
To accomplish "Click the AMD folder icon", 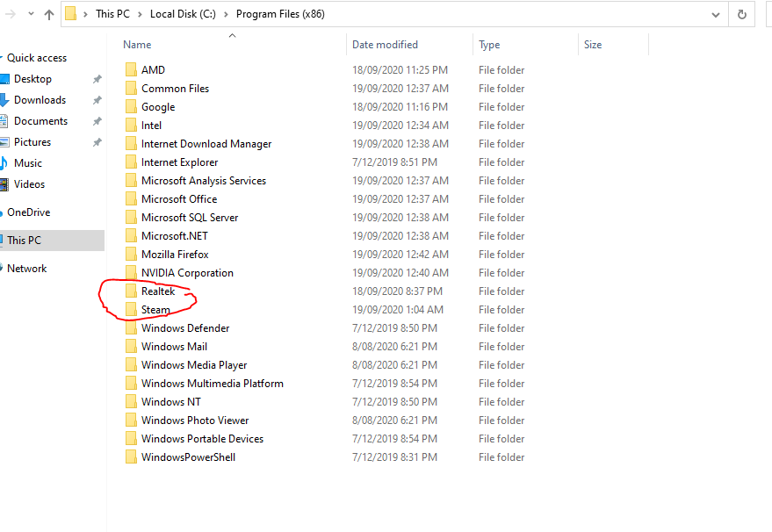I will (131, 69).
